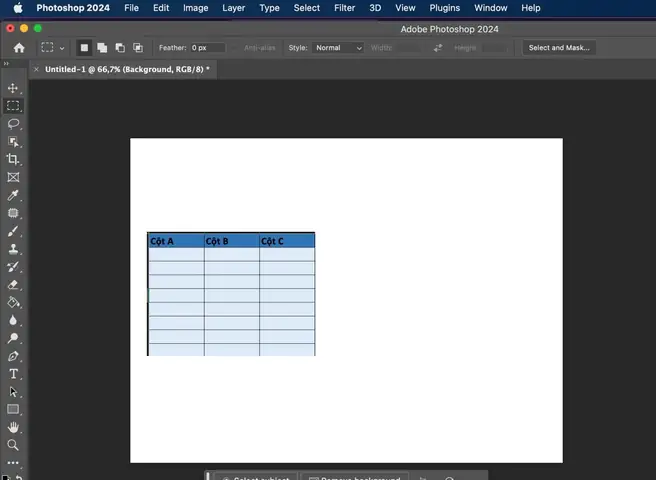Open the Layer menu
The height and width of the screenshot is (480, 656).
point(233,8)
